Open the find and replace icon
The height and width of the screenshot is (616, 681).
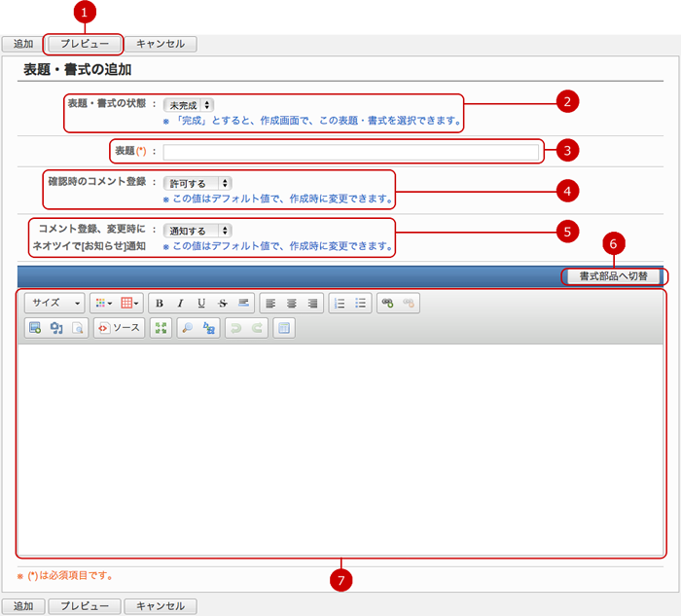pos(209,328)
